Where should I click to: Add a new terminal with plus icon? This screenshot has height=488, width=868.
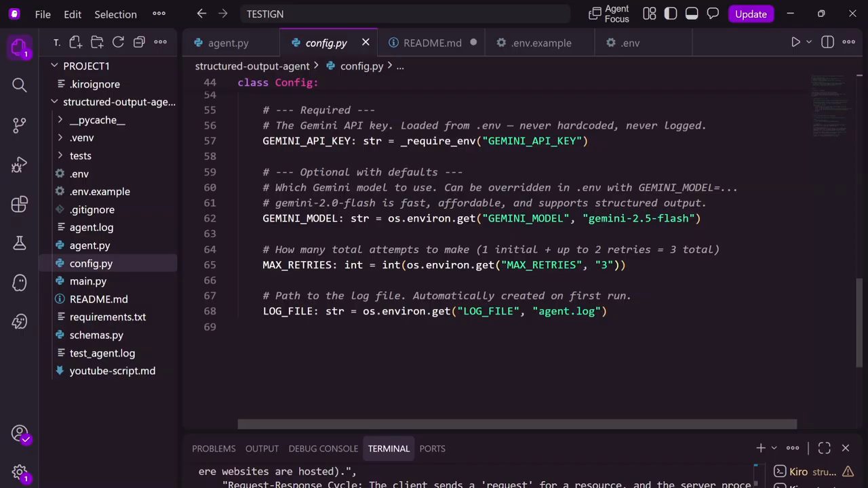click(x=761, y=448)
